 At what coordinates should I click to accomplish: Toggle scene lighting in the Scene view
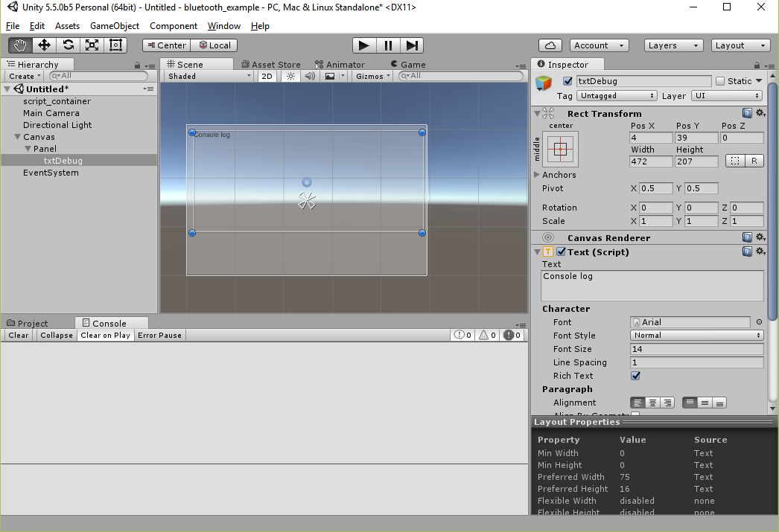pyautogui.click(x=290, y=75)
